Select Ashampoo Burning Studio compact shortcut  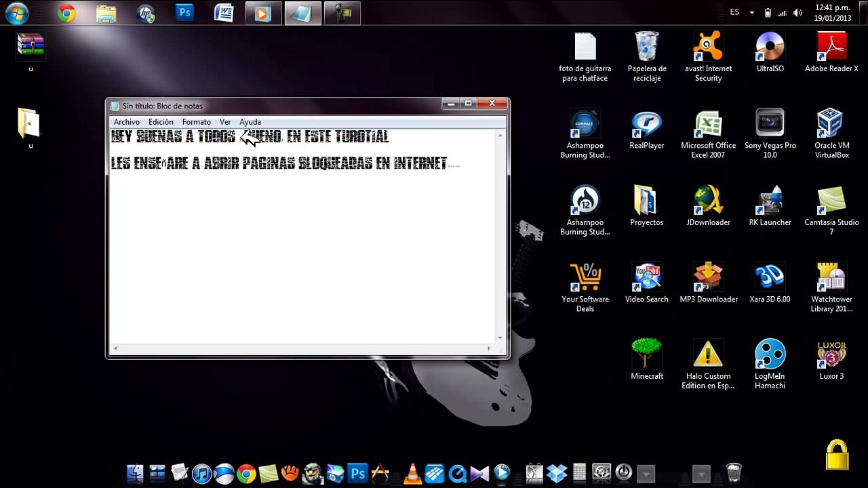click(585, 134)
